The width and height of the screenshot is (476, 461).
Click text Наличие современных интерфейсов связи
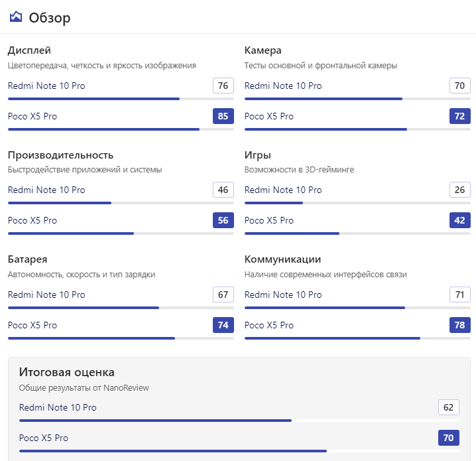coord(326,274)
